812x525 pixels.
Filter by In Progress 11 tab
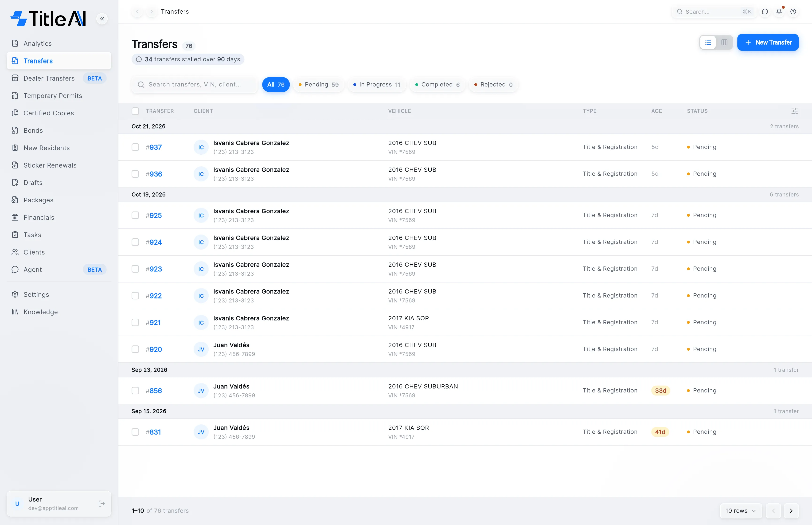click(x=377, y=85)
